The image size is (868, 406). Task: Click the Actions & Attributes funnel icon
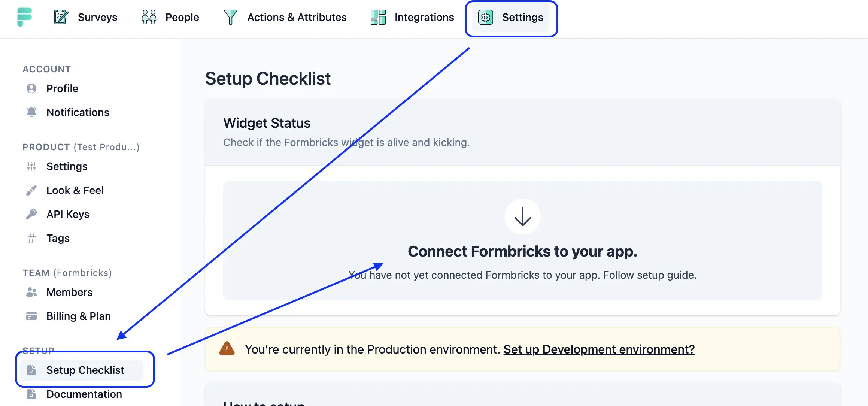(x=230, y=17)
